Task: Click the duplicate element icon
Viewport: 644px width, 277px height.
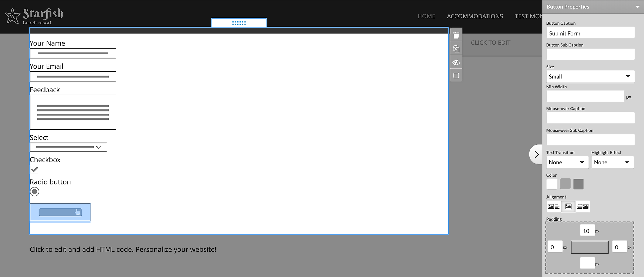Action: tap(456, 49)
